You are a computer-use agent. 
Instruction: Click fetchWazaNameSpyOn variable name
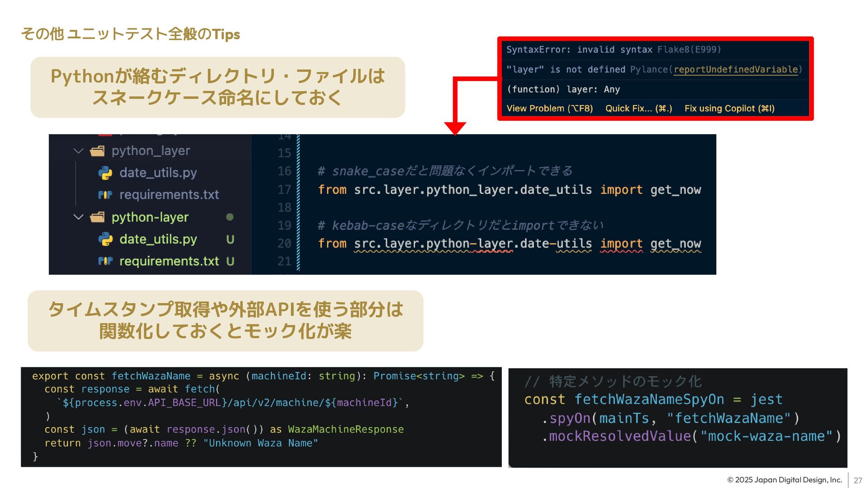click(649, 399)
